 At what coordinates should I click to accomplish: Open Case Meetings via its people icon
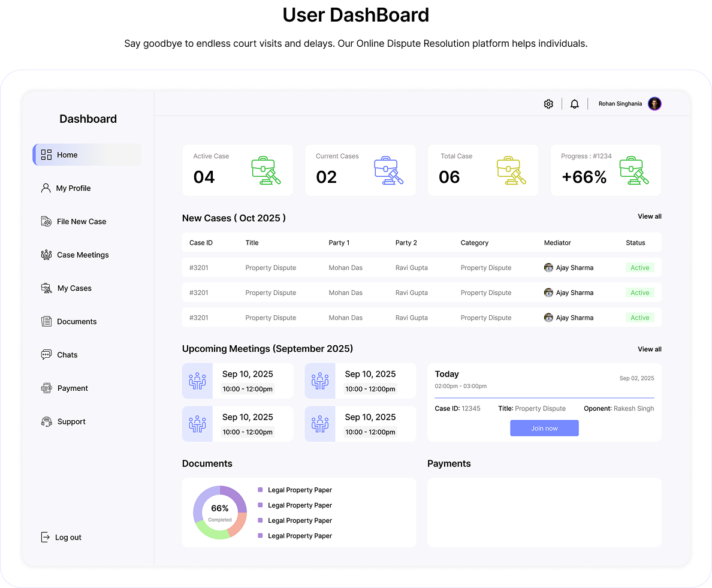(46, 255)
